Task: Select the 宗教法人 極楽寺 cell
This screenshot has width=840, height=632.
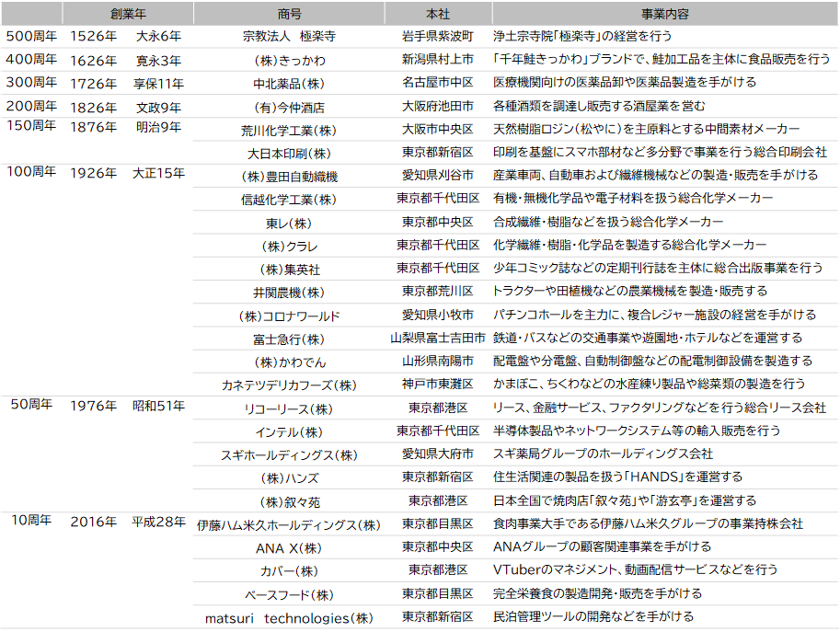Action: coord(289,37)
